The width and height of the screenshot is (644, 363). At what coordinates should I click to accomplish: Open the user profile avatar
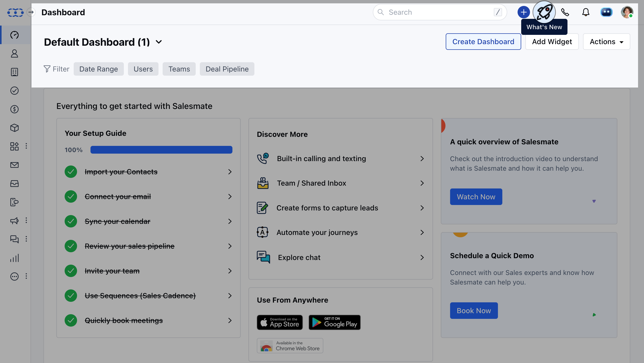(627, 12)
